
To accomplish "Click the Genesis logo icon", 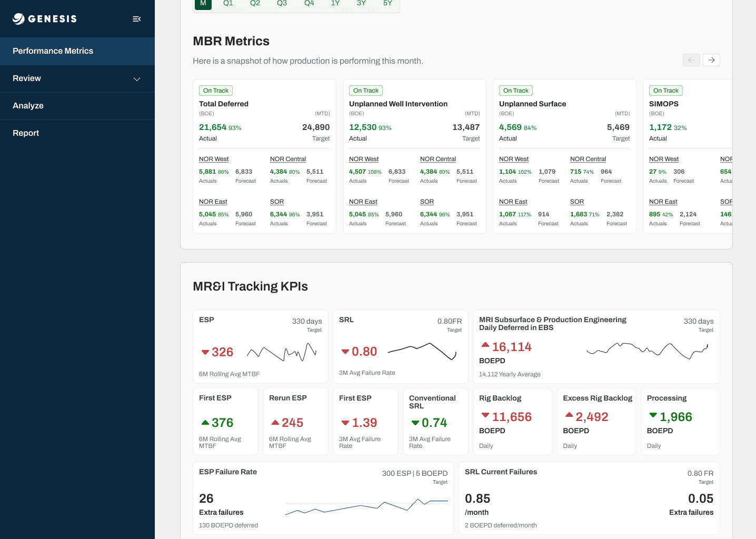I will [19, 19].
